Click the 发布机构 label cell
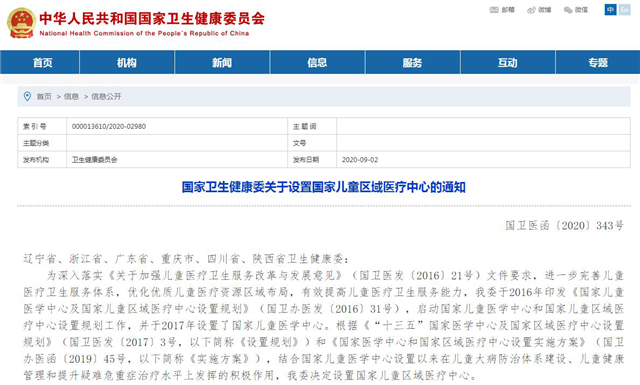 point(42,160)
